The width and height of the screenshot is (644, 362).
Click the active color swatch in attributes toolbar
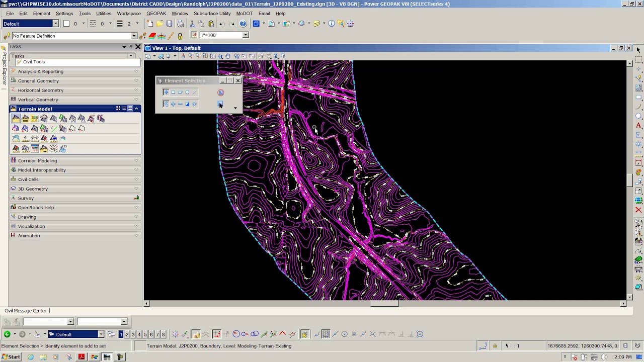point(66,24)
